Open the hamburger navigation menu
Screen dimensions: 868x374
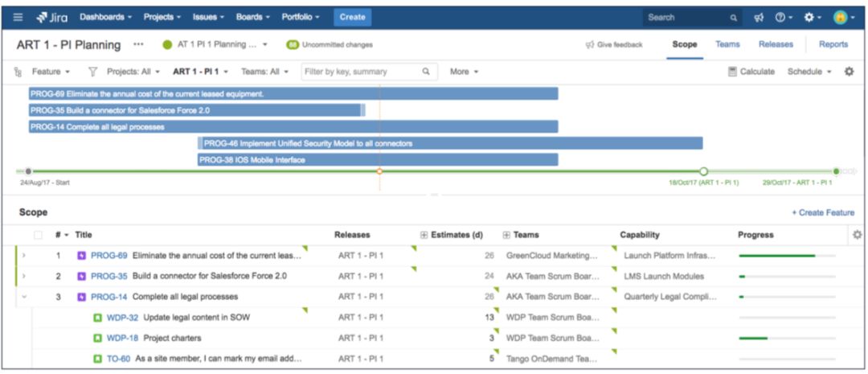pyautogui.click(x=18, y=17)
